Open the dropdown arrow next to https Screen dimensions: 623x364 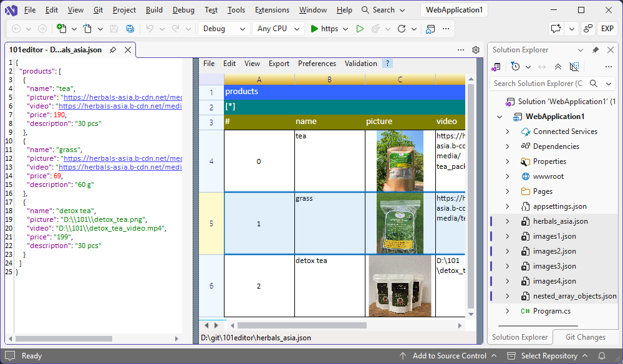point(345,29)
